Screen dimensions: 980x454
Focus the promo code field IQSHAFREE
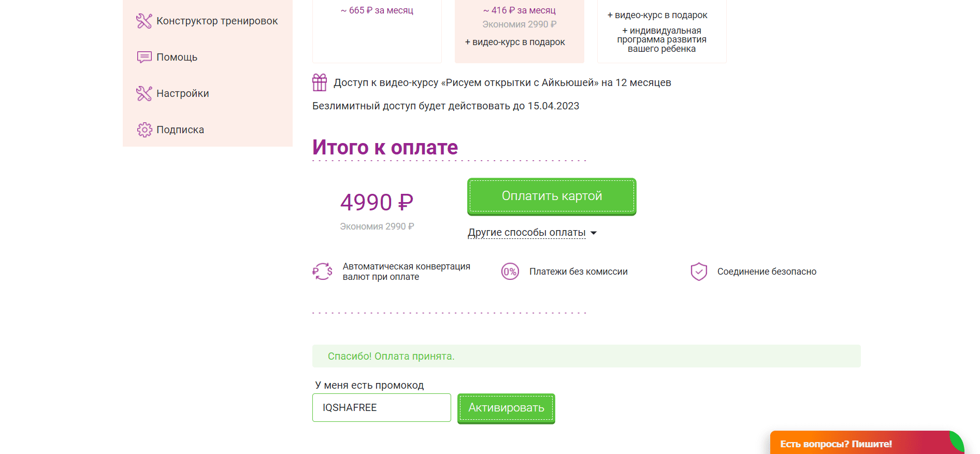click(382, 407)
